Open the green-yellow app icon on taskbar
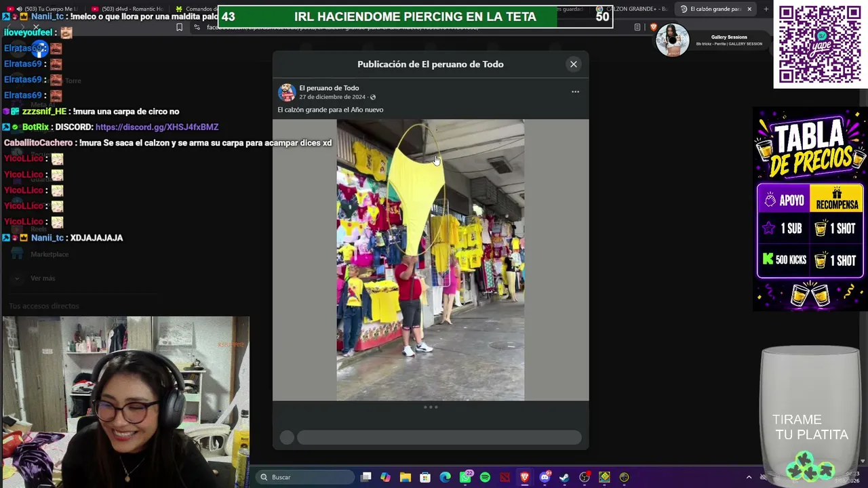Image resolution: width=868 pixels, height=488 pixels. [604, 477]
